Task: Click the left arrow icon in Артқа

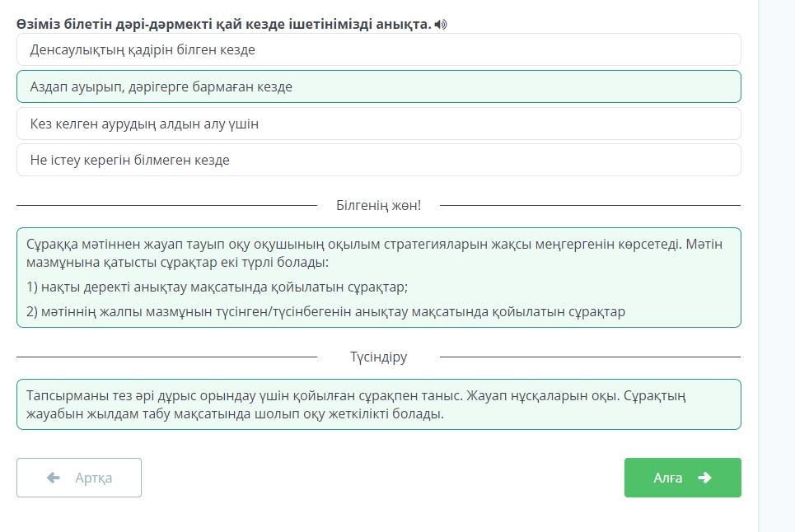Action: (54, 478)
